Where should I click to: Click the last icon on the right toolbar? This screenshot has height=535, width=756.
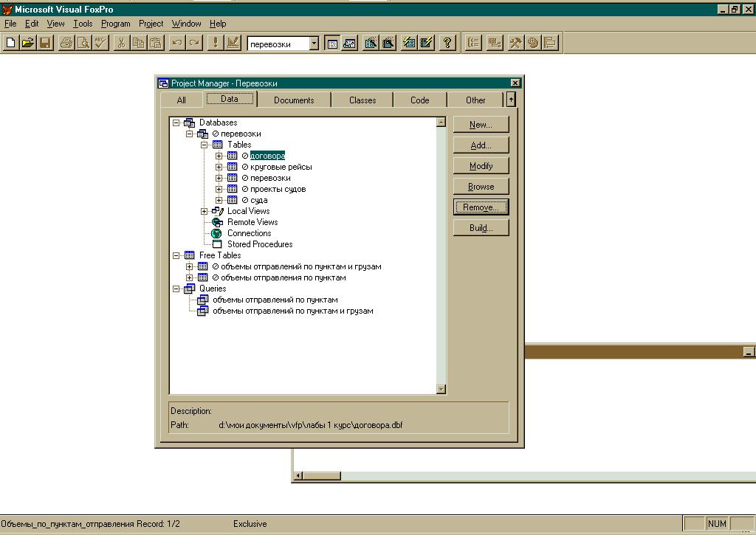(x=550, y=43)
